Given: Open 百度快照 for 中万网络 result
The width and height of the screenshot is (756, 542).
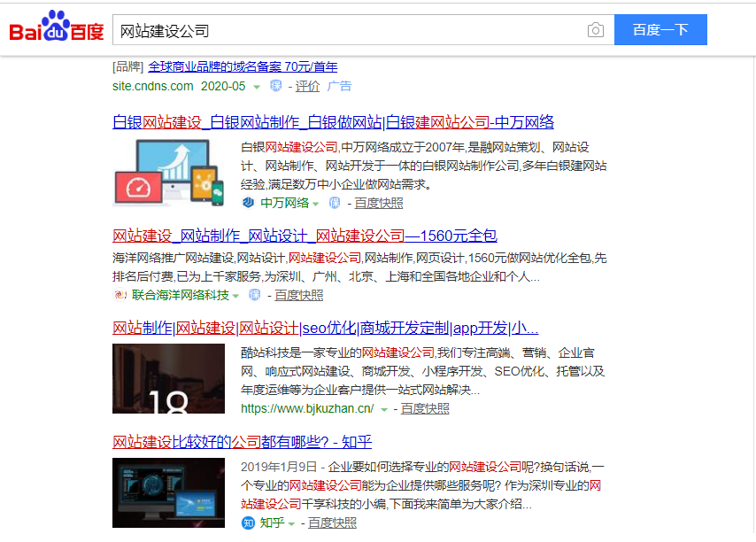Looking at the screenshot, I should (379, 204).
